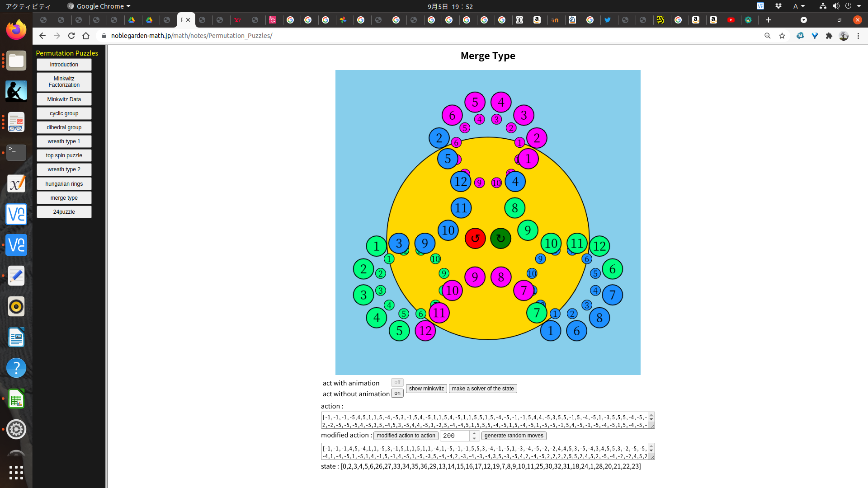Bookmark this page with the star icon
The height and width of the screenshot is (488, 868).
point(783,36)
